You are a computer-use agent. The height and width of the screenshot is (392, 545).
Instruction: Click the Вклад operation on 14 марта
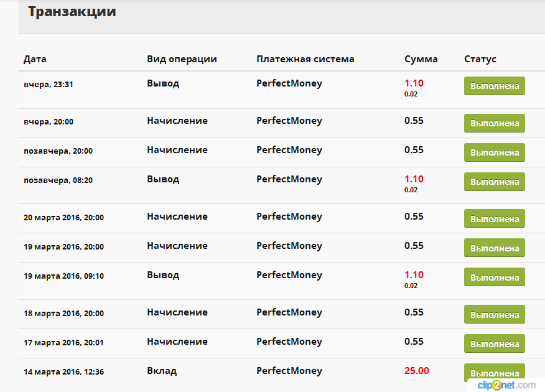pyautogui.click(x=162, y=371)
